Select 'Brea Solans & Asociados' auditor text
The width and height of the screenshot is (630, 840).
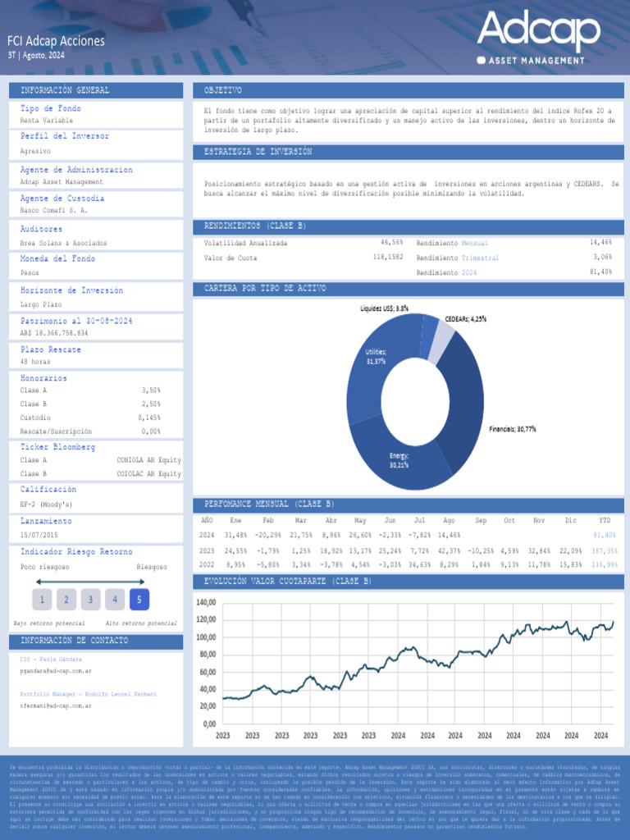(63, 243)
